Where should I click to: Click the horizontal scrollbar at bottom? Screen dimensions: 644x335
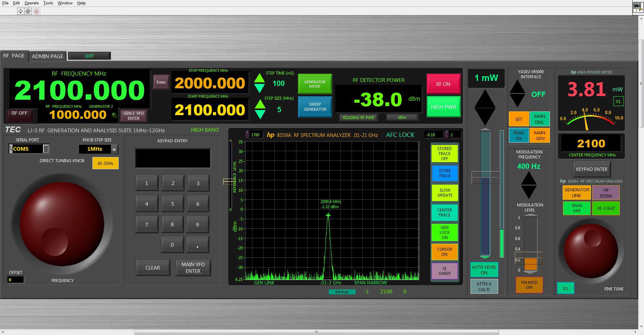coord(316,332)
